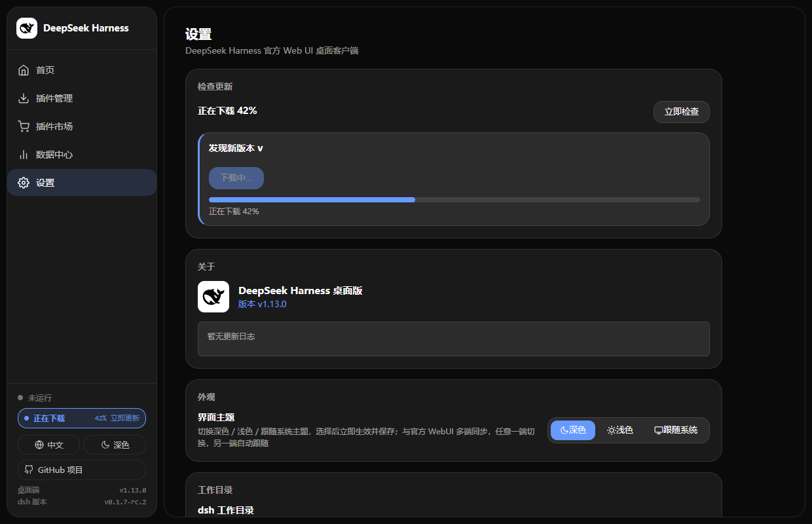Click 立即更新 in the sidebar download pill
The height and width of the screenshot is (524, 812).
(x=124, y=418)
